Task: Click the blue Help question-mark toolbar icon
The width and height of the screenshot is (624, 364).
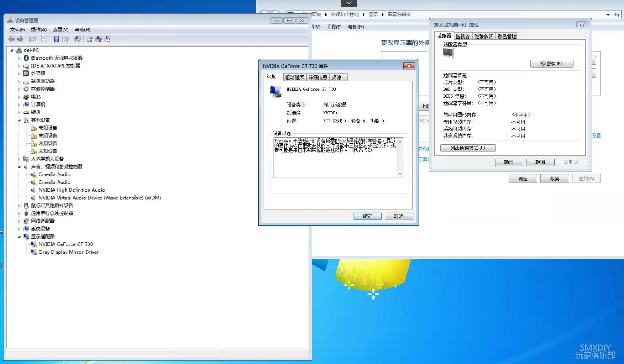Action: tap(56, 39)
